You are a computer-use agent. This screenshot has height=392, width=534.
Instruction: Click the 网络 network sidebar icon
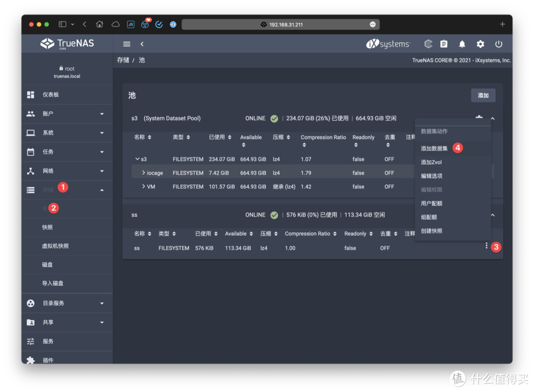(x=31, y=171)
